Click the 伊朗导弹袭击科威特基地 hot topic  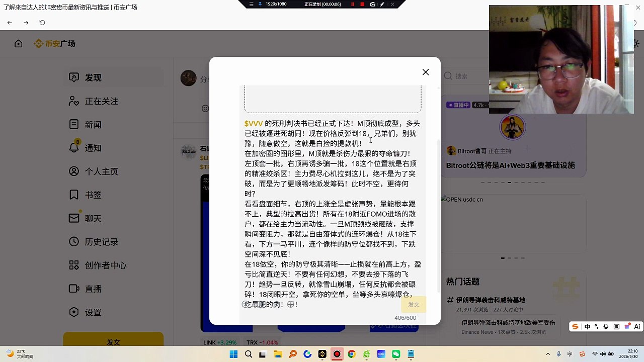(x=490, y=300)
